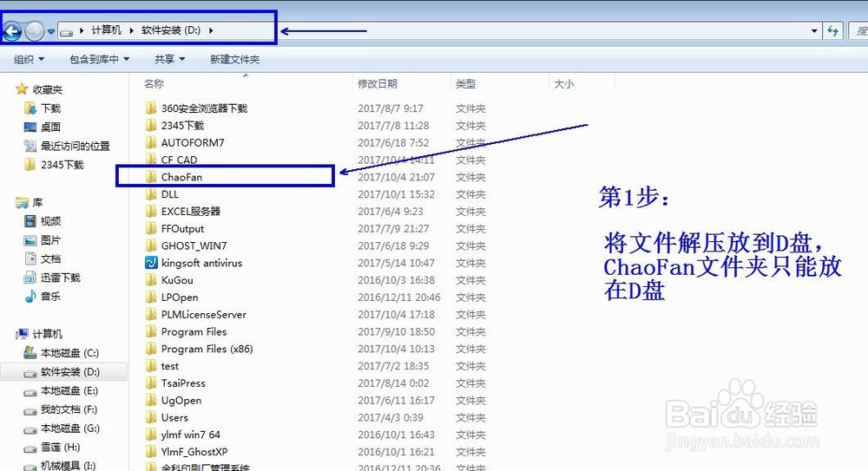Select the 计算机 node in sidebar

tap(47, 334)
